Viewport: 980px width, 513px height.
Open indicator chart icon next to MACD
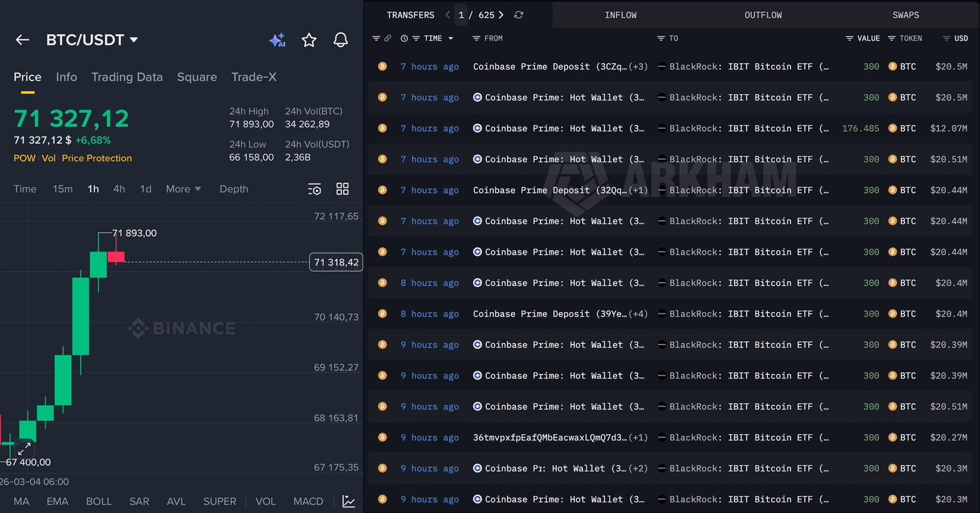[x=349, y=501]
